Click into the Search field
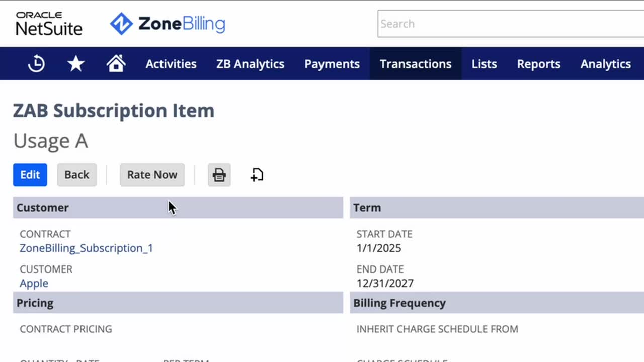This screenshot has width=644, height=362. click(511, 24)
